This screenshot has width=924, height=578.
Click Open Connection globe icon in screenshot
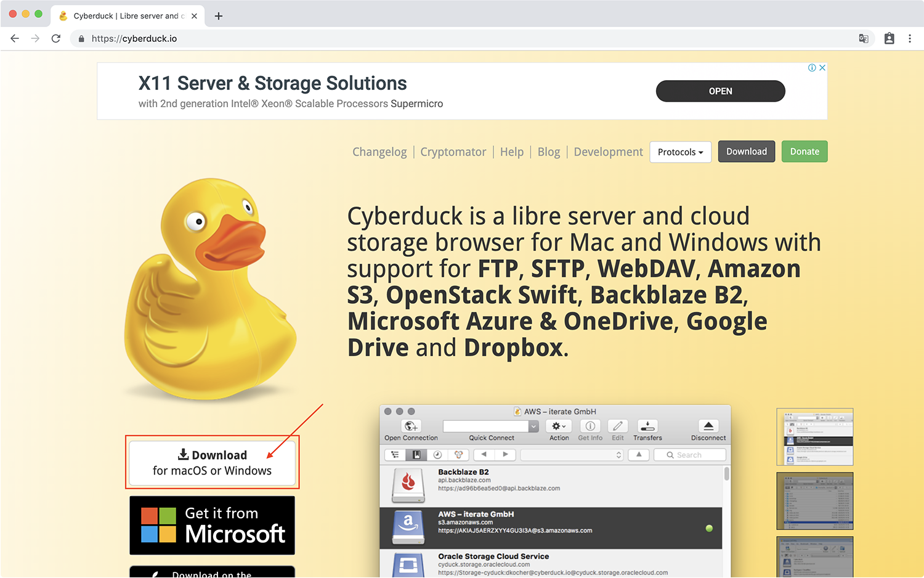coord(411,426)
